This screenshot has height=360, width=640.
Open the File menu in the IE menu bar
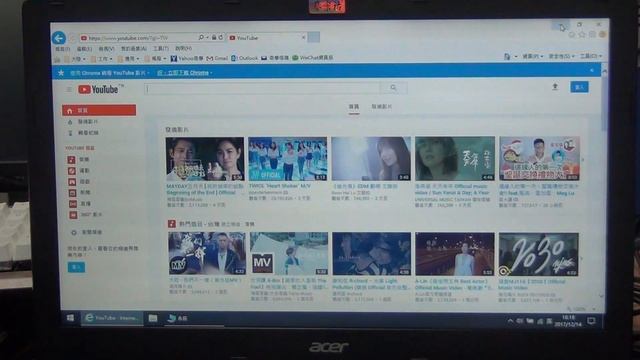click(x=62, y=49)
